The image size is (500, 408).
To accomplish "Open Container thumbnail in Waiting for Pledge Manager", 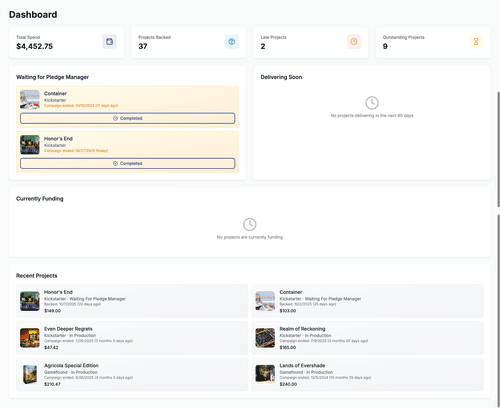I will tap(30, 99).
